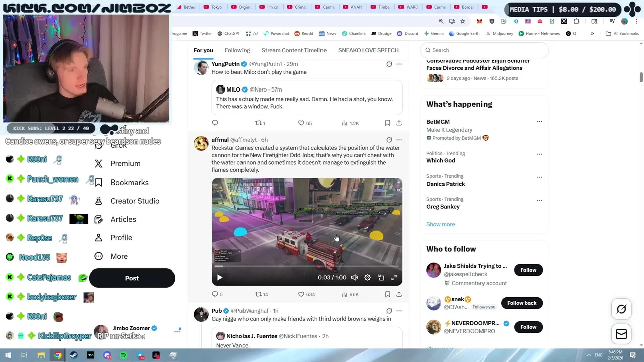Click the Post button
This screenshot has width=644, height=362.
click(x=132, y=278)
